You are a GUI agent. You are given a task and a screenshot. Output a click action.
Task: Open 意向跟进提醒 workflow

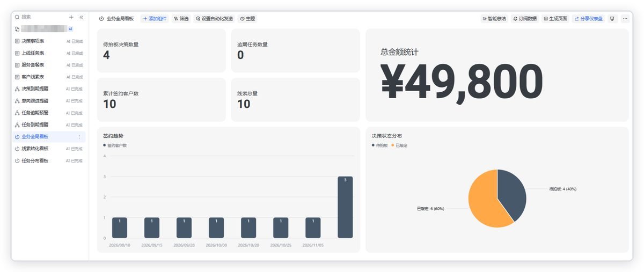[x=49, y=101]
